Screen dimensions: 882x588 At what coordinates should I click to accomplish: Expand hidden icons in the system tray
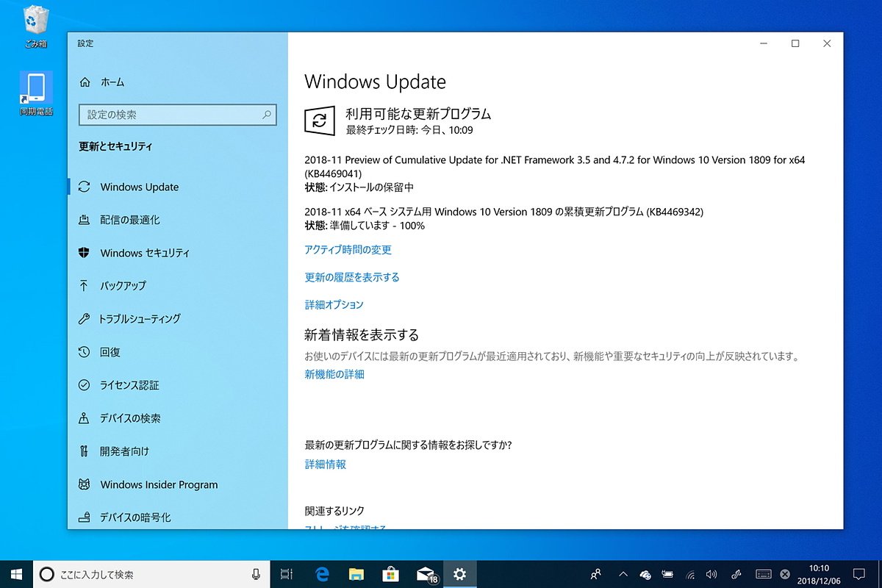click(x=622, y=574)
